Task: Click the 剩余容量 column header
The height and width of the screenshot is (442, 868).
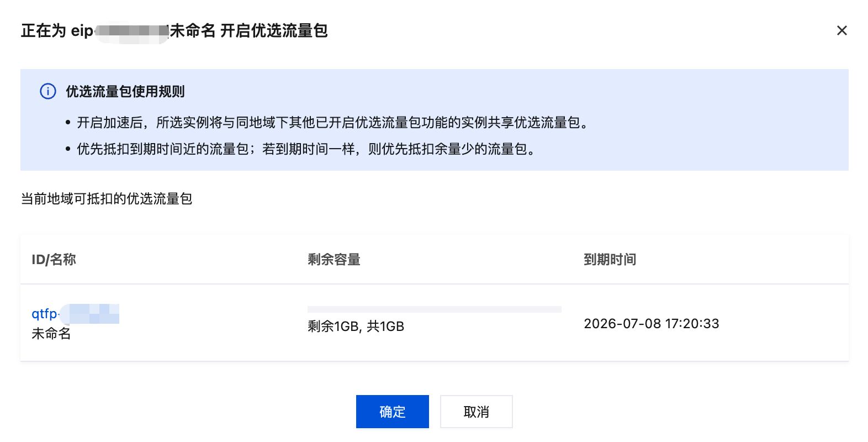Action: tap(334, 260)
